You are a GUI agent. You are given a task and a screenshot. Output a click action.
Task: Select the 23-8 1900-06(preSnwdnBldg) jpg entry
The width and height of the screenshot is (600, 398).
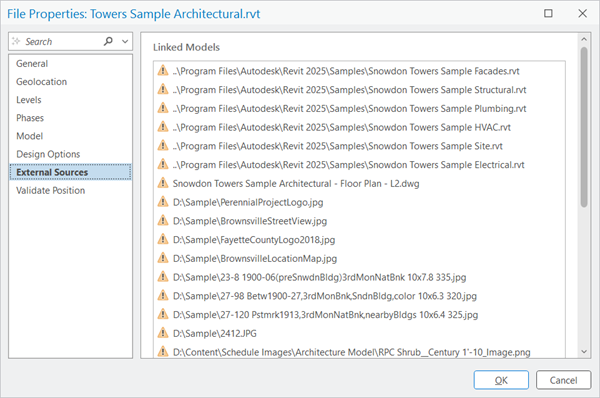320,277
